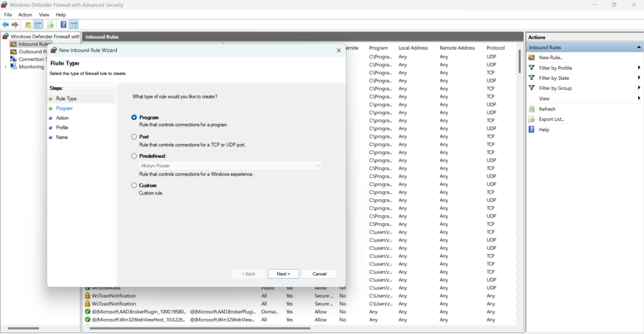Screen dimensions: 644x334
Task: Open the View menu
Action: (44, 15)
